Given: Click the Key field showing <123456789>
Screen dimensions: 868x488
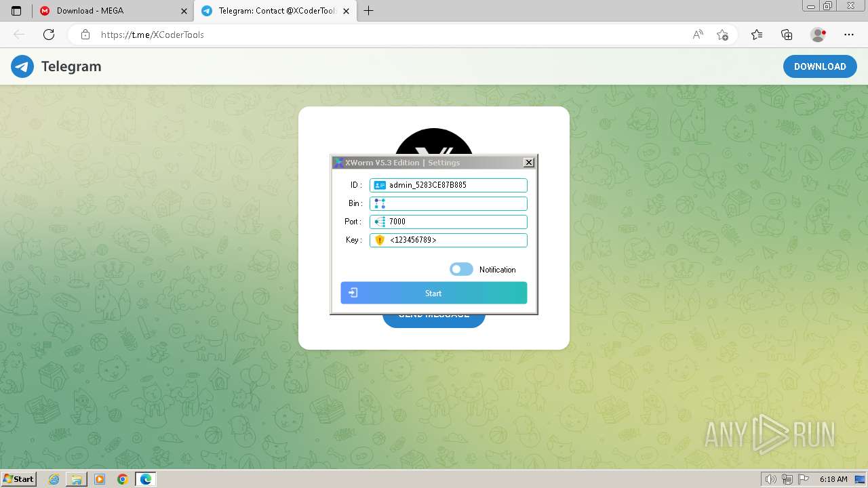Looking at the screenshot, I should [448, 240].
